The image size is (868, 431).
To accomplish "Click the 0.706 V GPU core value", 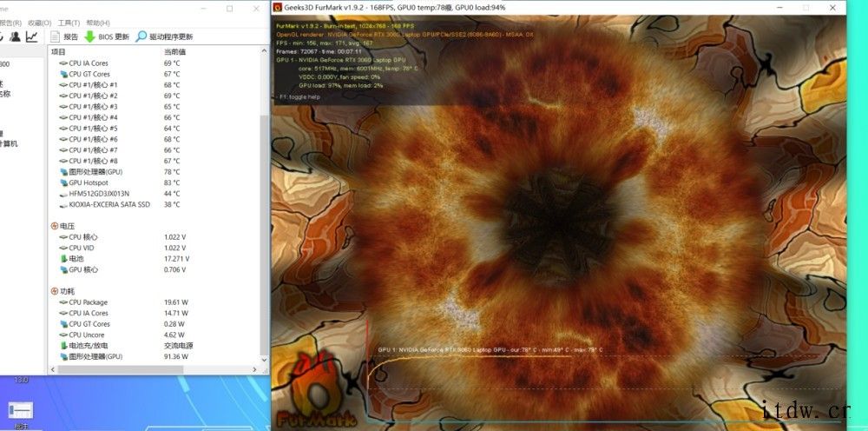I will (x=175, y=269).
